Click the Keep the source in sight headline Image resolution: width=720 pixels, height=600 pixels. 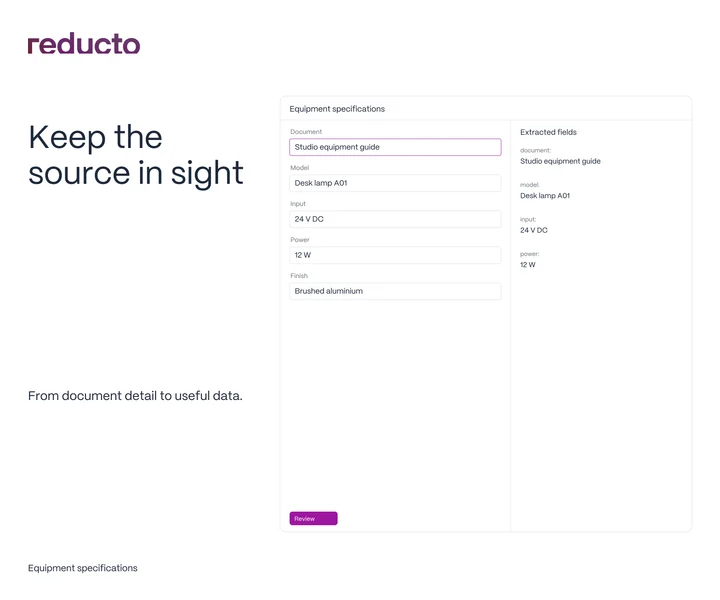136,155
